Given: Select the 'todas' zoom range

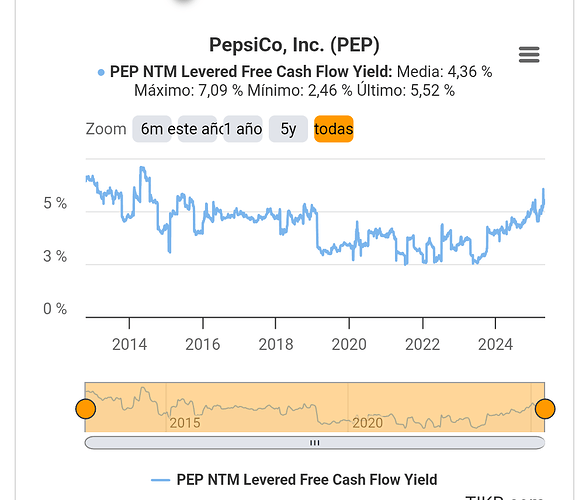Looking at the screenshot, I should coord(334,129).
